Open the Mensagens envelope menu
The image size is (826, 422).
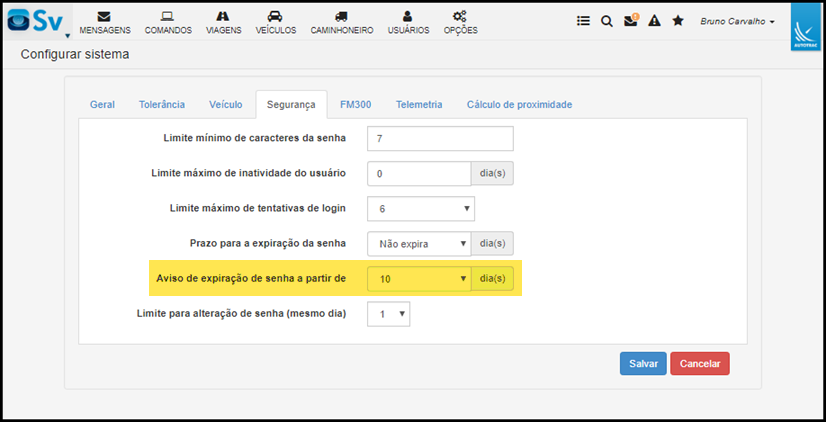(x=105, y=23)
